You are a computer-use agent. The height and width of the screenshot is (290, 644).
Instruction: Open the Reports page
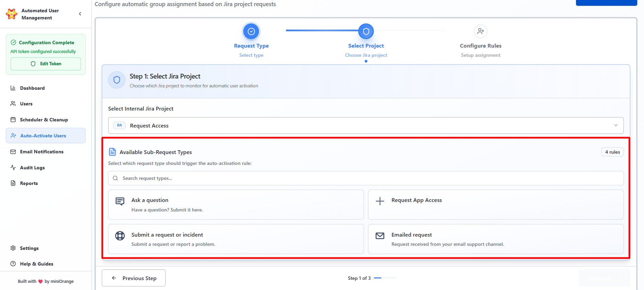pyautogui.click(x=46, y=183)
